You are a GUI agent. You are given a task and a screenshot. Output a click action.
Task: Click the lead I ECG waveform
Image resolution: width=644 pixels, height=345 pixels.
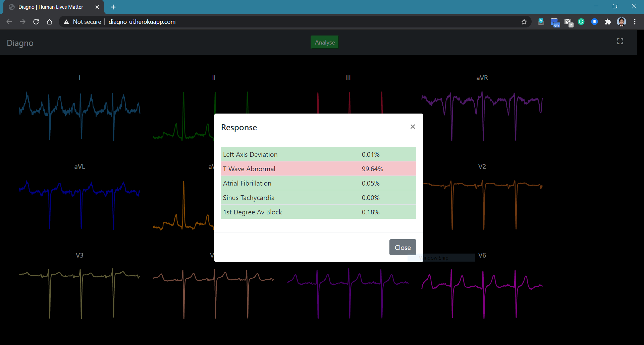[79, 116]
